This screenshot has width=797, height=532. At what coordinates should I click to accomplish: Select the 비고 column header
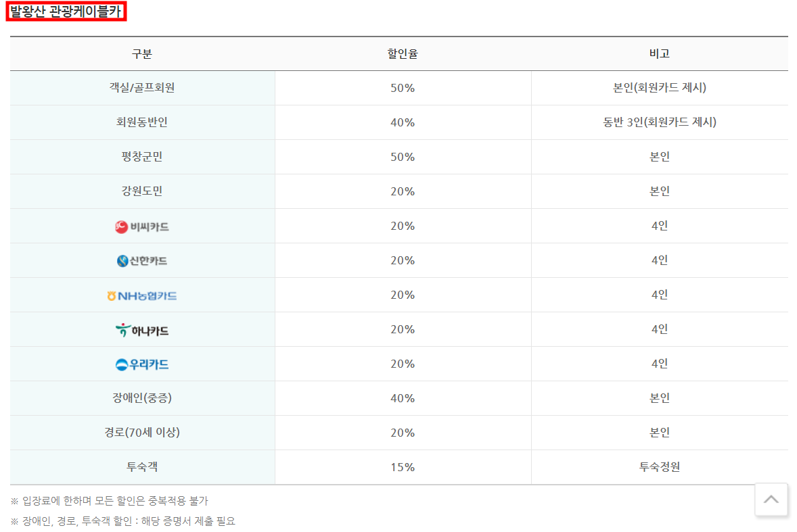pyautogui.click(x=660, y=53)
